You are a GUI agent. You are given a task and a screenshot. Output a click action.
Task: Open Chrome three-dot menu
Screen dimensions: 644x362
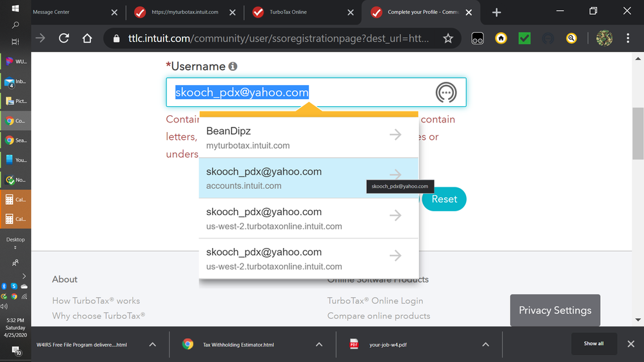tap(628, 38)
